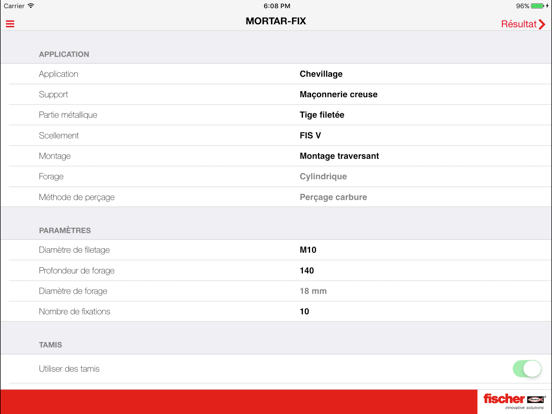The height and width of the screenshot is (414, 552).
Task: Choose Scellement value FIS V
Action: (310, 136)
